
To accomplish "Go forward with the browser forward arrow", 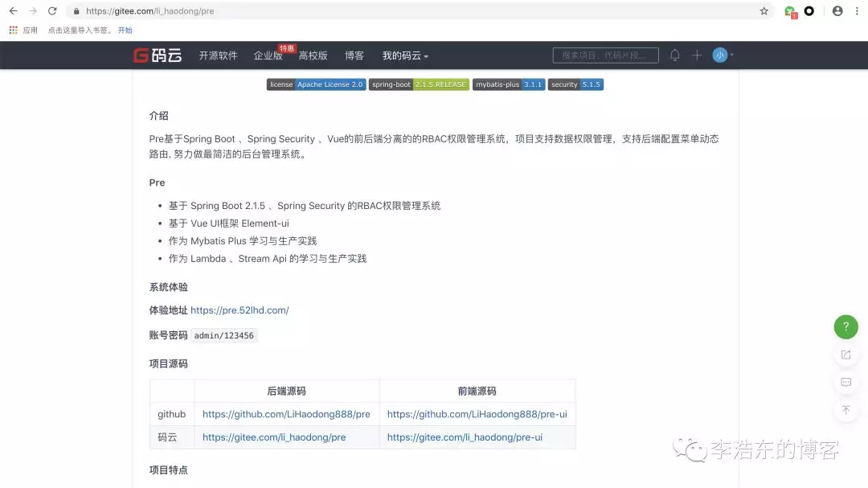I will [33, 11].
